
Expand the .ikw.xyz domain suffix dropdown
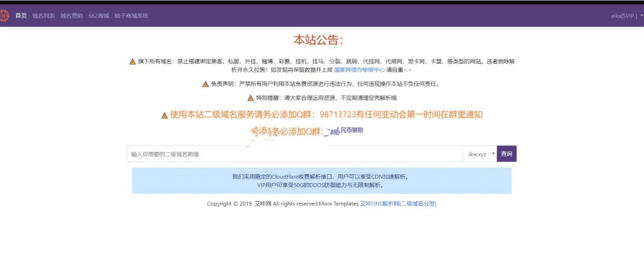coord(479,154)
